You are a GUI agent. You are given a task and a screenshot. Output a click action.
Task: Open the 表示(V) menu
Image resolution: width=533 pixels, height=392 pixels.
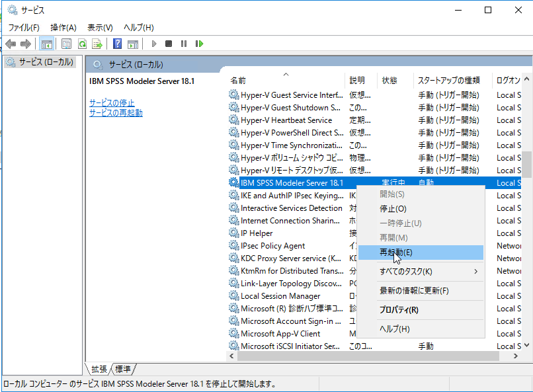click(x=100, y=28)
